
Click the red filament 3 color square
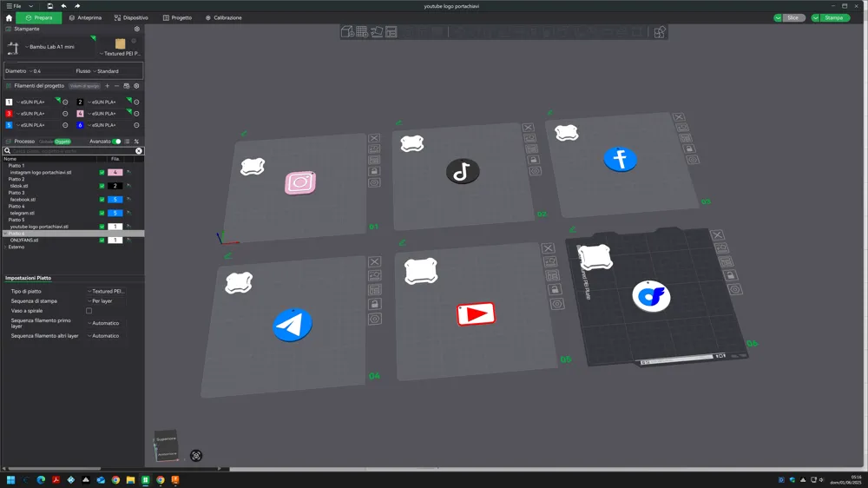[9, 114]
